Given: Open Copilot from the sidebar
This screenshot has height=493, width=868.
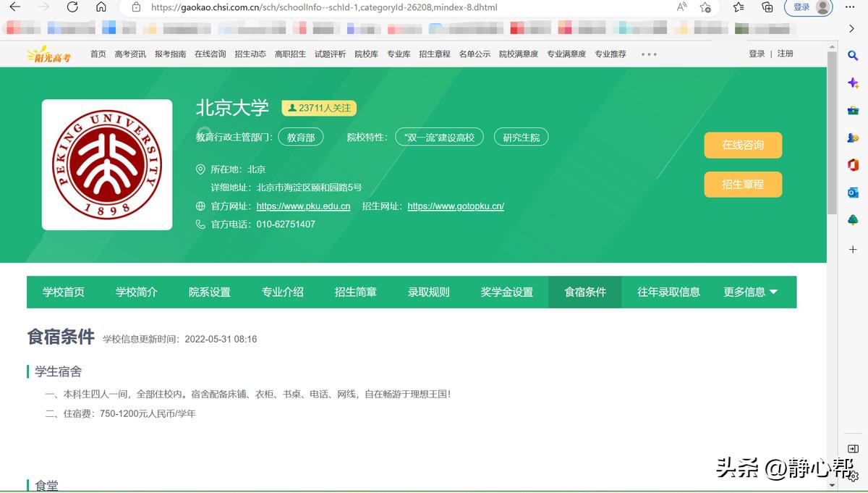Looking at the screenshot, I should [852, 81].
